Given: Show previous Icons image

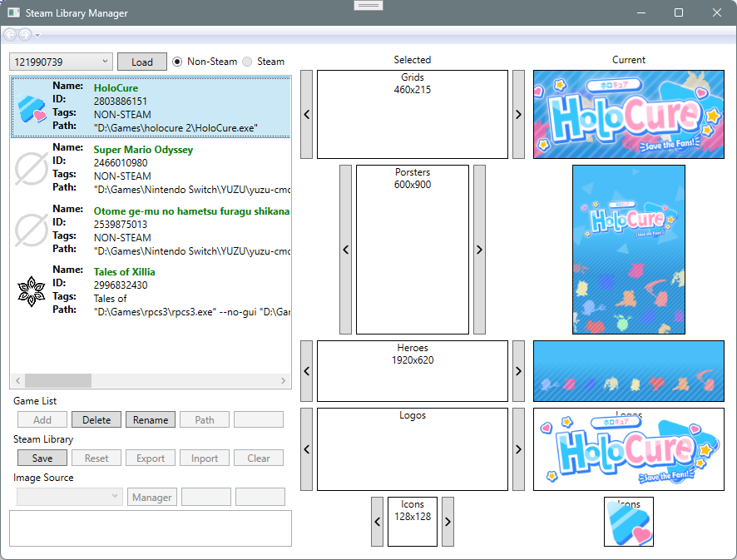Looking at the screenshot, I should coord(377,522).
